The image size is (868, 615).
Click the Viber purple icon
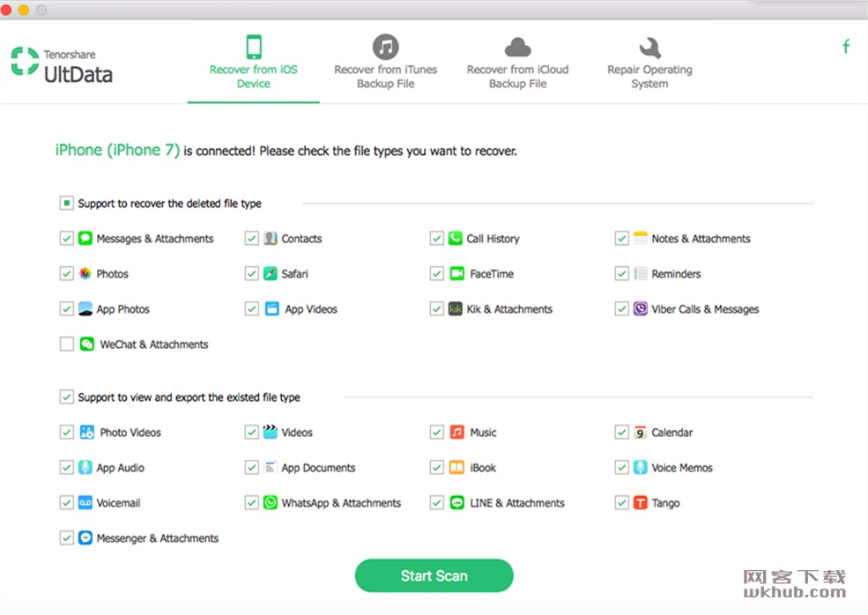640,309
